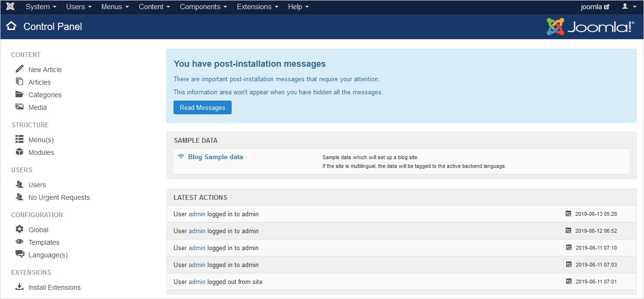Open the Extensions menu
The width and height of the screenshot is (644, 299).
click(x=257, y=7)
